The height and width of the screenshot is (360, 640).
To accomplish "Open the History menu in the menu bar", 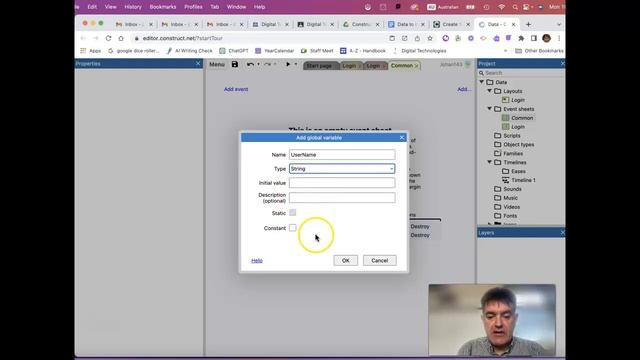I will tap(133, 7).
